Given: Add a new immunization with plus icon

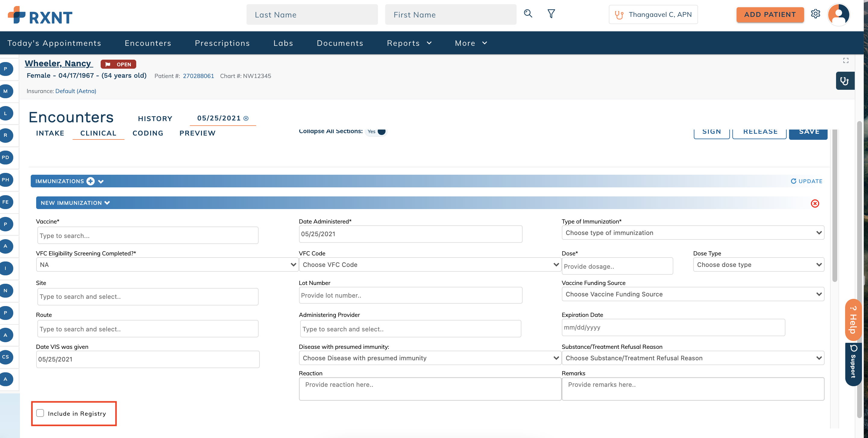Looking at the screenshot, I should [90, 181].
